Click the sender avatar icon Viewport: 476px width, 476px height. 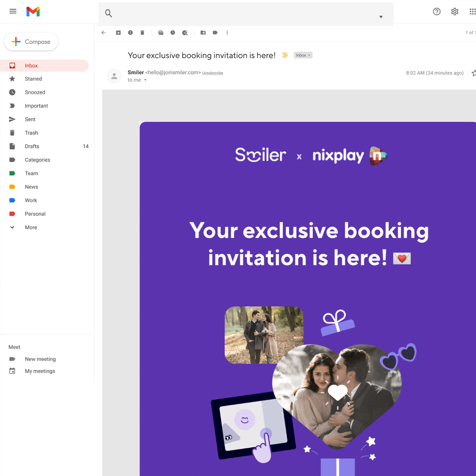pos(114,76)
